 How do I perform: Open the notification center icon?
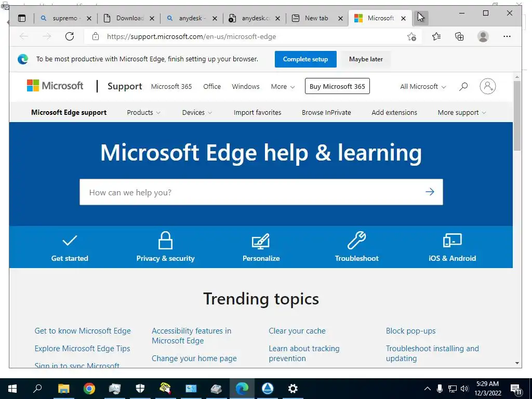(x=516, y=390)
